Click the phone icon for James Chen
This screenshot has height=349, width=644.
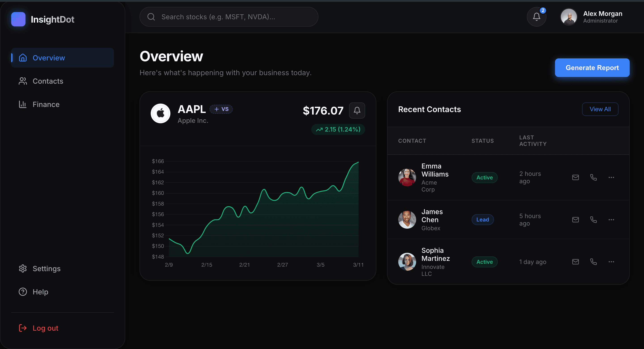[x=593, y=219]
